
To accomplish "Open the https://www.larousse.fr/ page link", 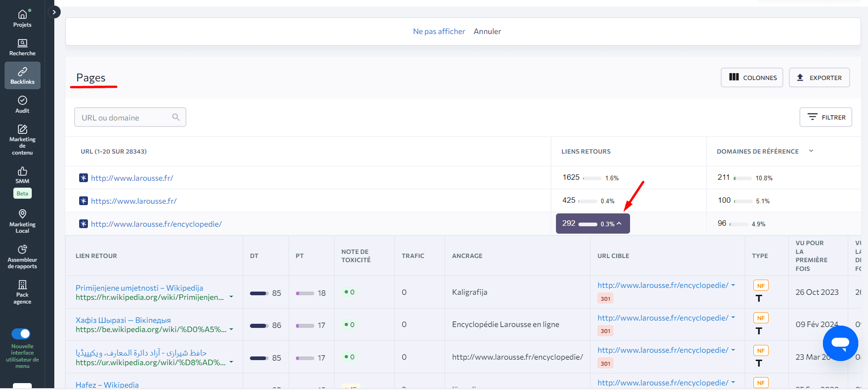I will [134, 201].
